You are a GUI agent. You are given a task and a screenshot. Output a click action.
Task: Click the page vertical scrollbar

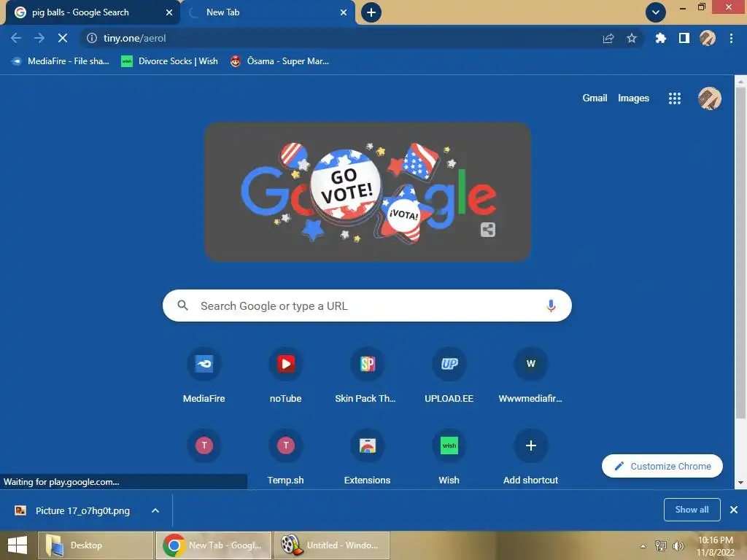pos(740,252)
